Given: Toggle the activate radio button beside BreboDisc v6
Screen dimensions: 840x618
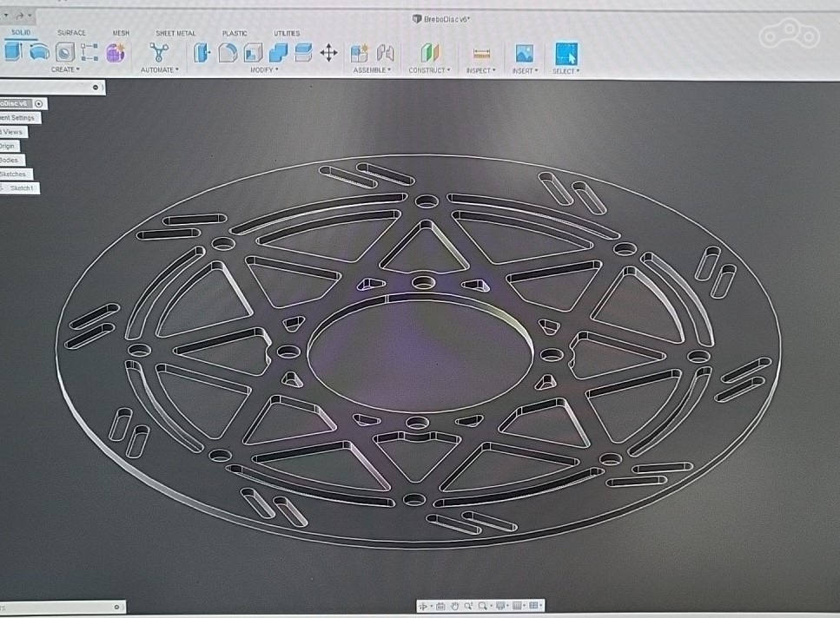Looking at the screenshot, I should 38,104.
